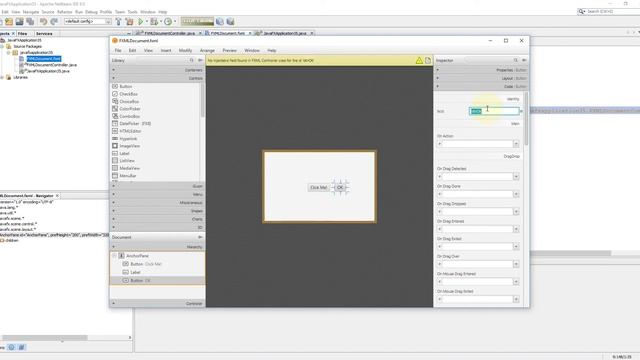Open the Document panel options menu icon

[200, 237]
